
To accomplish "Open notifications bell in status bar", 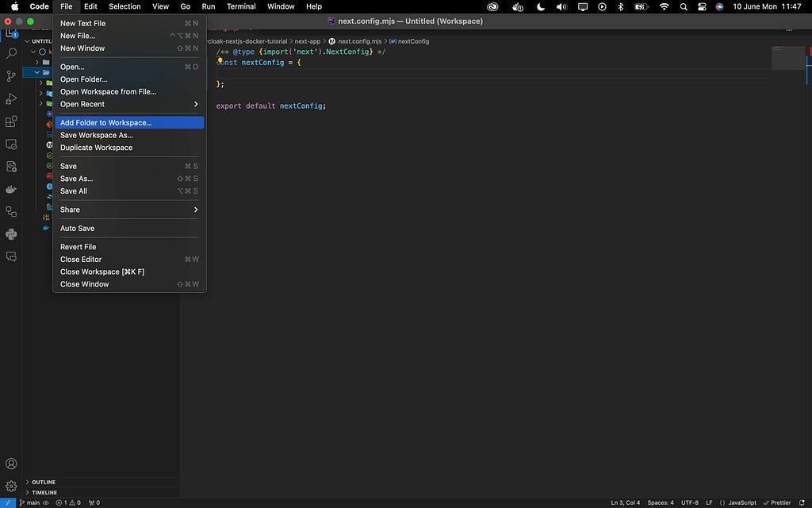I will (802, 502).
